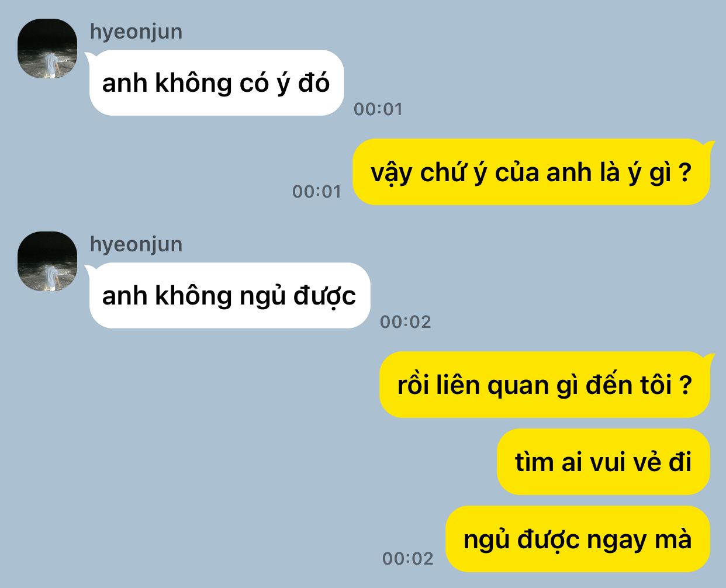
Task: Tap hyeonjun's avatar next to 'anh không ngủ được'
Action: (x=47, y=261)
